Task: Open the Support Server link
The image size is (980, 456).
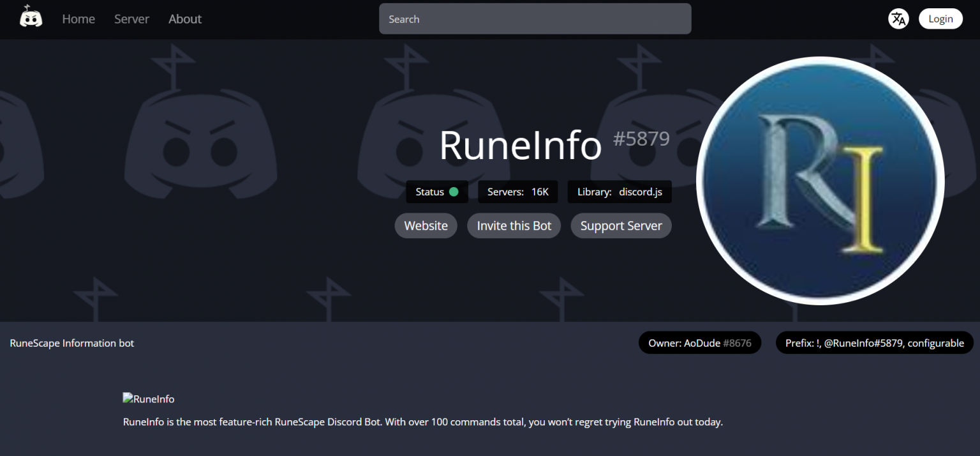Action: tap(621, 225)
